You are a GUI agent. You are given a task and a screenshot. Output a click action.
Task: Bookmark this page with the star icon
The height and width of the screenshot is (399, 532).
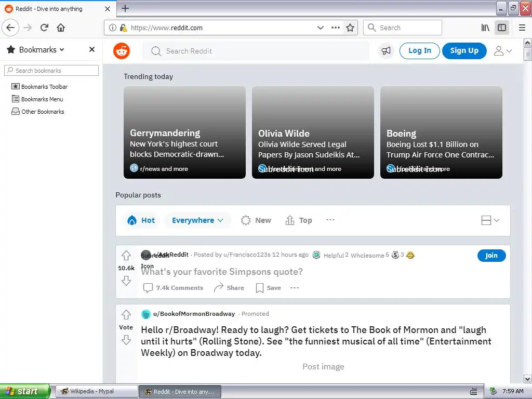[350, 28]
